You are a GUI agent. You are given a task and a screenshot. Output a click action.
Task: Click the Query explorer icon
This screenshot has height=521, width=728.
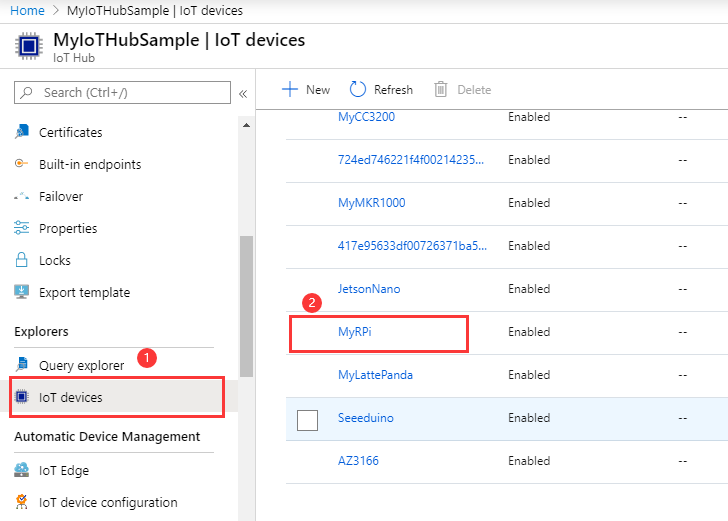[21, 365]
